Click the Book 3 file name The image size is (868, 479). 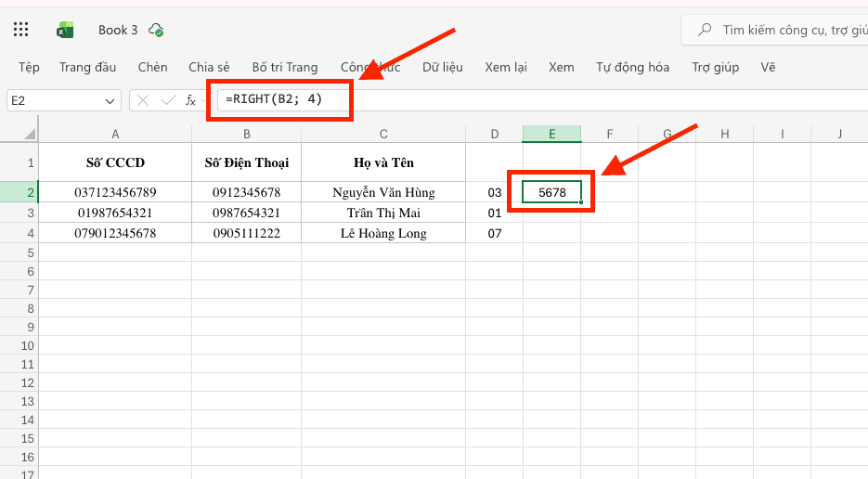pyautogui.click(x=118, y=30)
